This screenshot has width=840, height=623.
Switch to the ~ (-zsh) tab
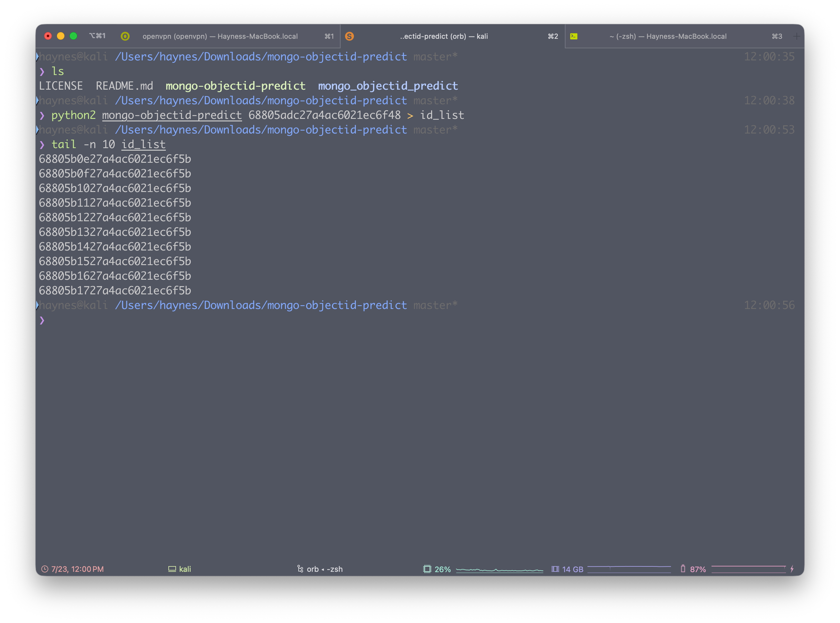tap(667, 36)
